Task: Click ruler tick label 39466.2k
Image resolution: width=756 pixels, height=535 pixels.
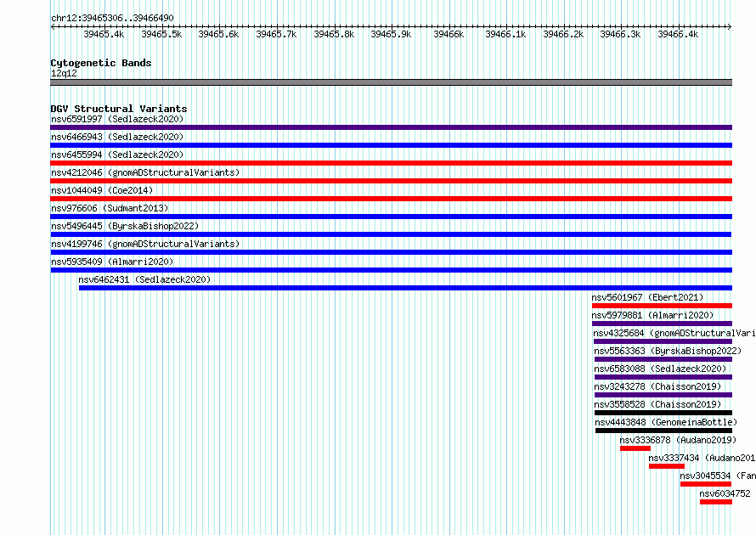Action: tap(563, 34)
